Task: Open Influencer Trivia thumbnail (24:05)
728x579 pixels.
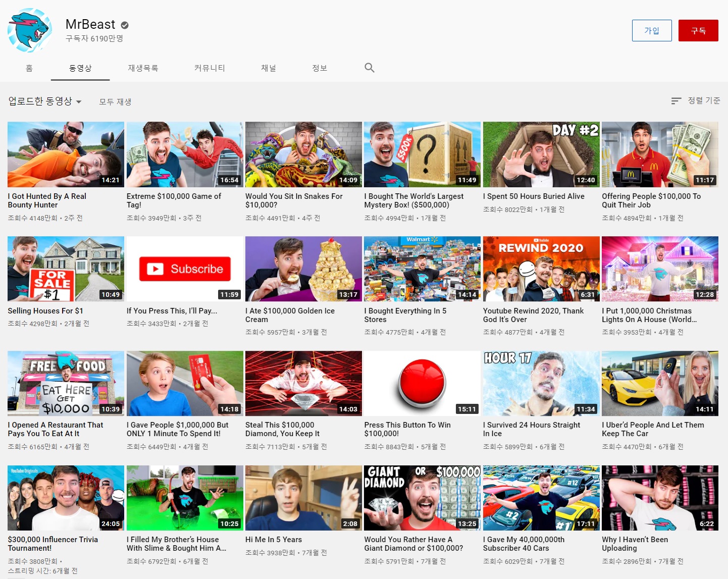Action: click(66, 498)
